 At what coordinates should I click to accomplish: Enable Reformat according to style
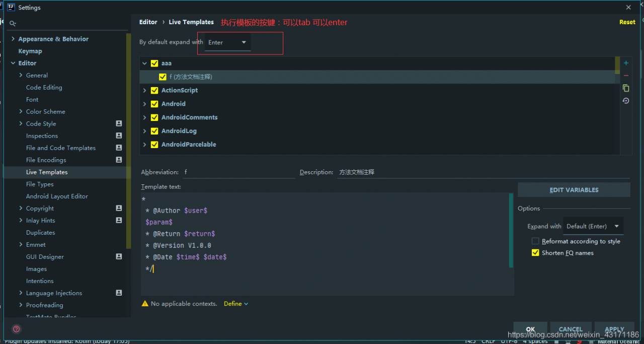point(535,241)
